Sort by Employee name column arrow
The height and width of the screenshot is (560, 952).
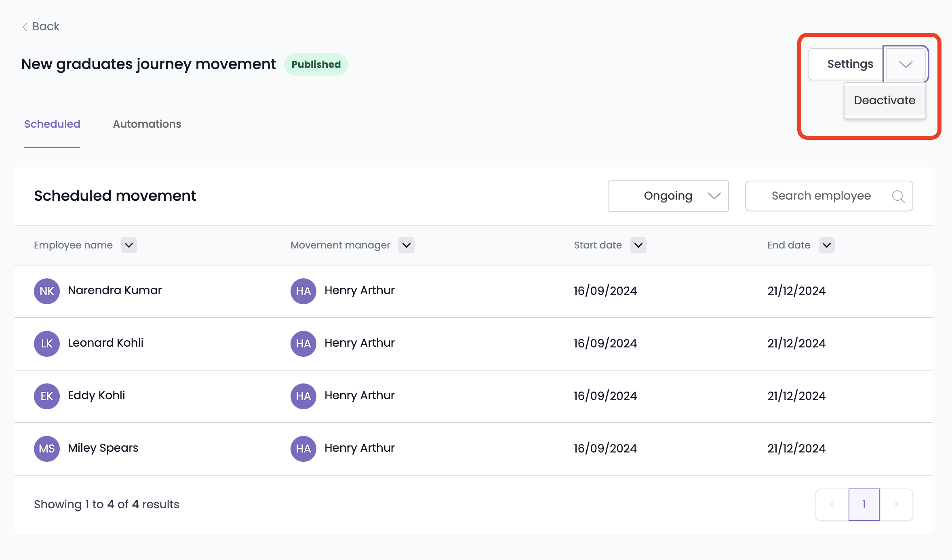129,245
